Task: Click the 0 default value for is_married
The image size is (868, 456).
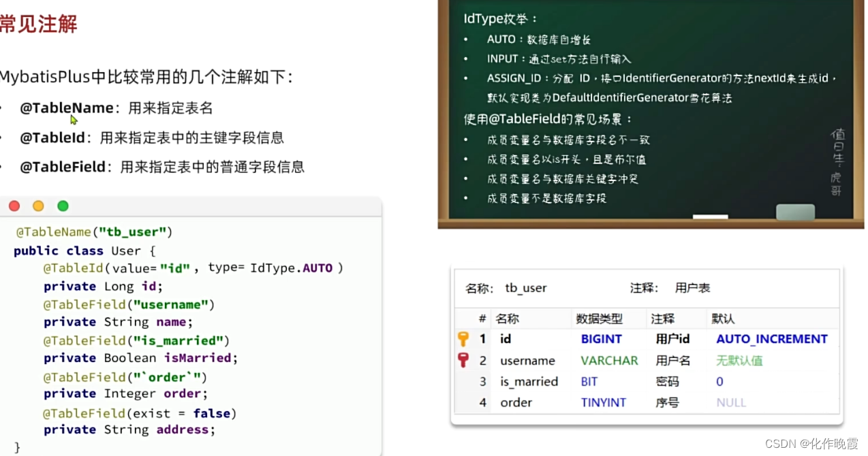Action: 719,381
